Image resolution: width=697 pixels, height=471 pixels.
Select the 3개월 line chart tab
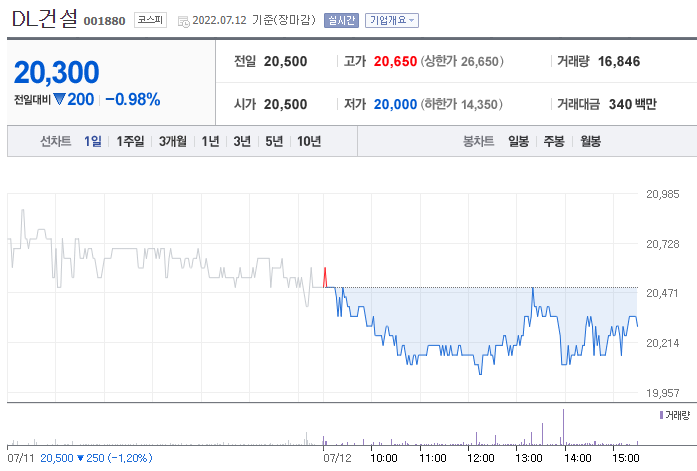[x=173, y=141]
